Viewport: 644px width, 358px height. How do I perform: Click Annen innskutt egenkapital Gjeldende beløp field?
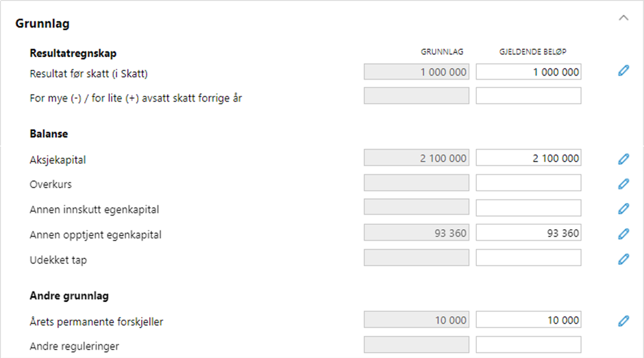pos(529,208)
